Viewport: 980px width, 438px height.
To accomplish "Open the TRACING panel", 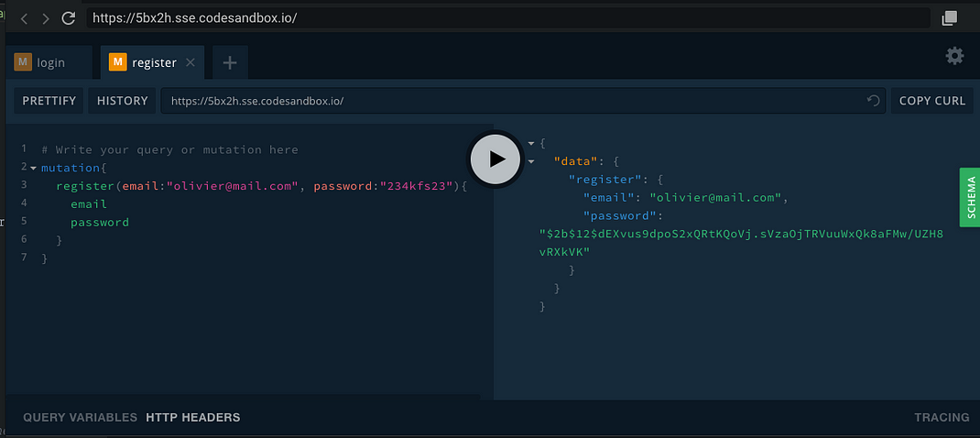I will 942,417.
